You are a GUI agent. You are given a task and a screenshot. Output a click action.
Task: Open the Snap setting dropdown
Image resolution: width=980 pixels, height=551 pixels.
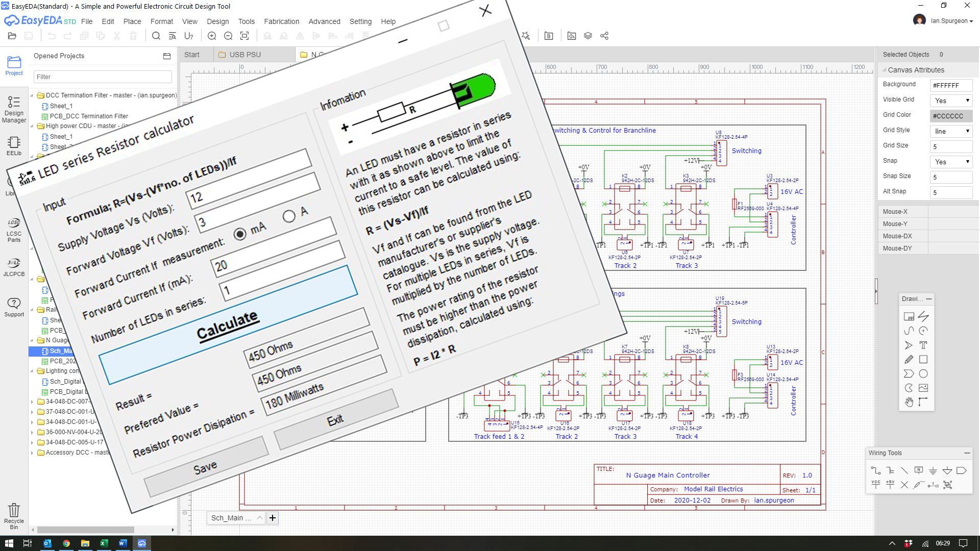coord(950,162)
